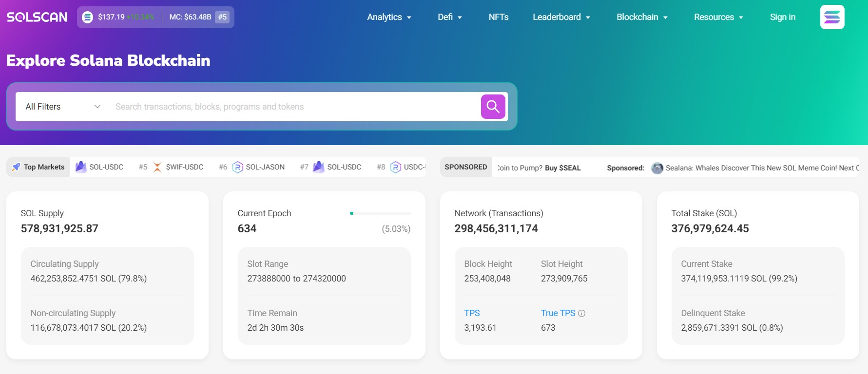Viewport: 868px width, 374px height.
Task: Open the NFTs page
Action: [x=498, y=17]
